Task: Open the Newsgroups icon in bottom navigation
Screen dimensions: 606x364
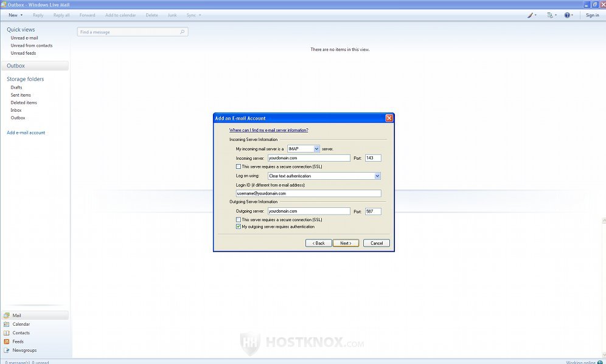Action: coord(7,350)
